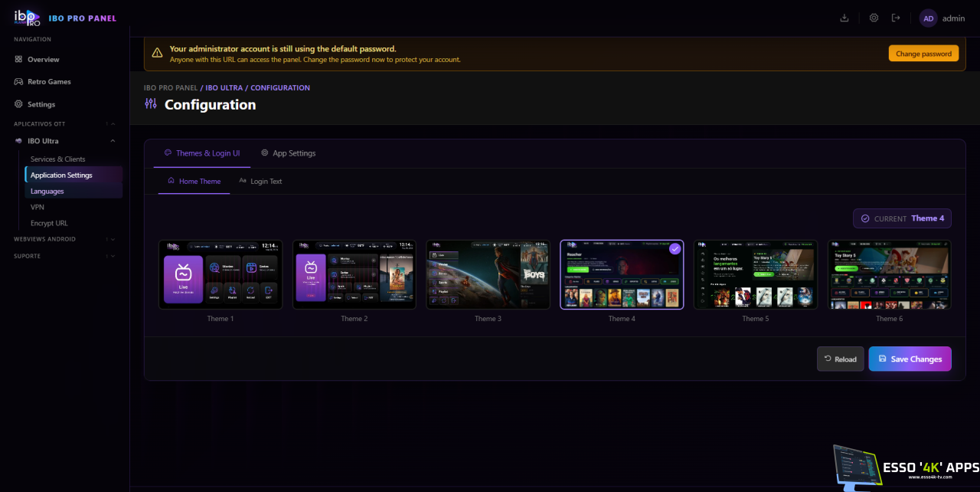980x492 pixels.
Task: Open the App Settings tab
Action: click(x=288, y=153)
